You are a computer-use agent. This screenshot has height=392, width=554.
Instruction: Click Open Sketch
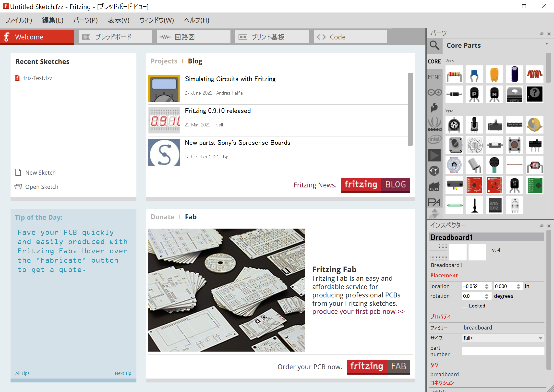(x=36, y=187)
